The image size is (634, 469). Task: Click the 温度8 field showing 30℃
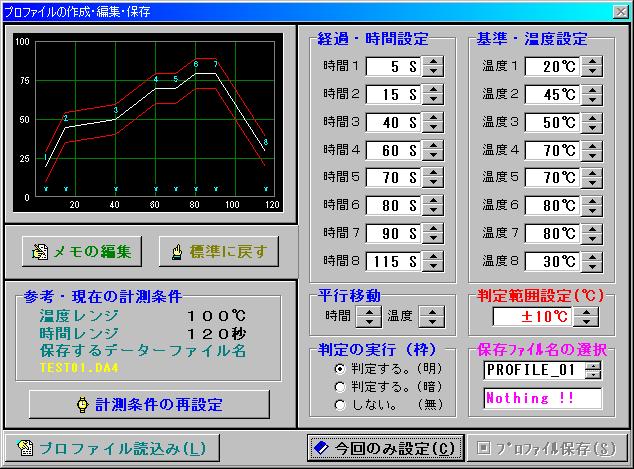[x=553, y=261]
